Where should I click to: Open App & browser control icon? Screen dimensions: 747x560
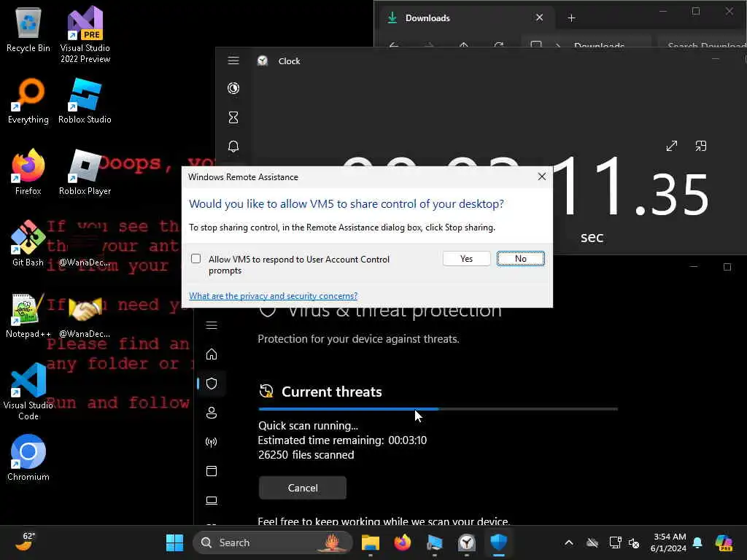click(212, 471)
